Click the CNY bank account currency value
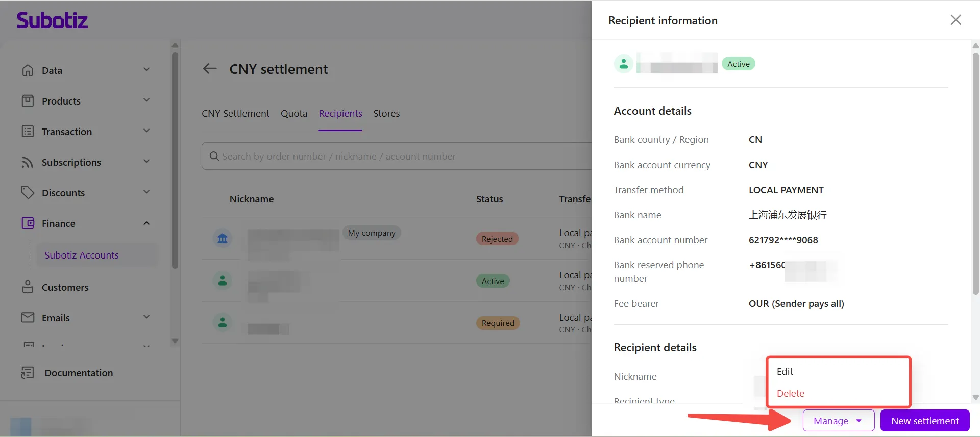 (x=758, y=165)
